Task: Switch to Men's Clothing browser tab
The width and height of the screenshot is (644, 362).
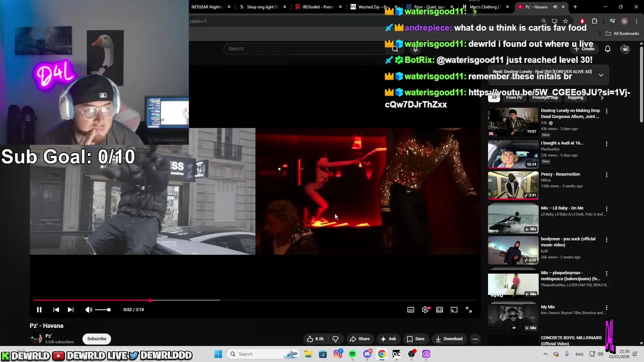Action: (486, 7)
